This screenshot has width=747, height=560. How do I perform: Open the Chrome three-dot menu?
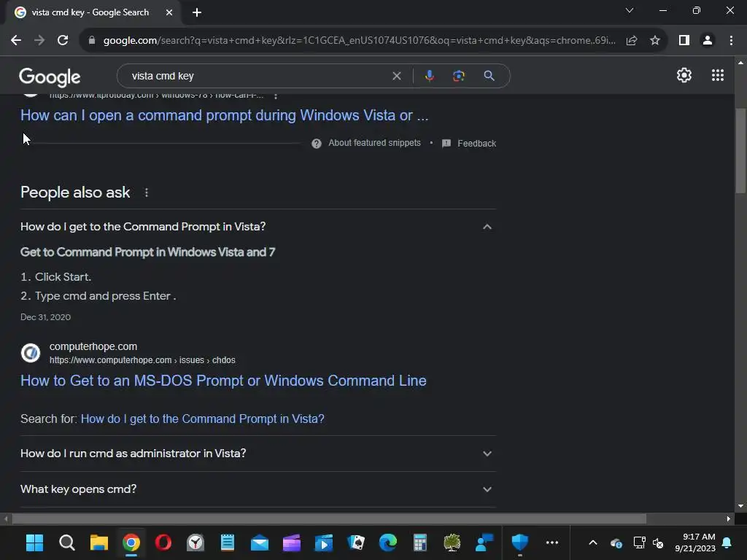pyautogui.click(x=731, y=41)
